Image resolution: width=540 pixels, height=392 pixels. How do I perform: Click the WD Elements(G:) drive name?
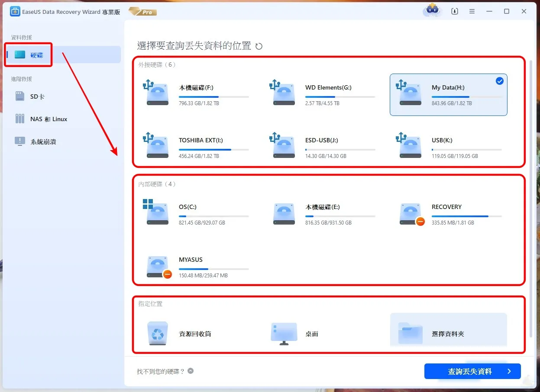pyautogui.click(x=328, y=88)
